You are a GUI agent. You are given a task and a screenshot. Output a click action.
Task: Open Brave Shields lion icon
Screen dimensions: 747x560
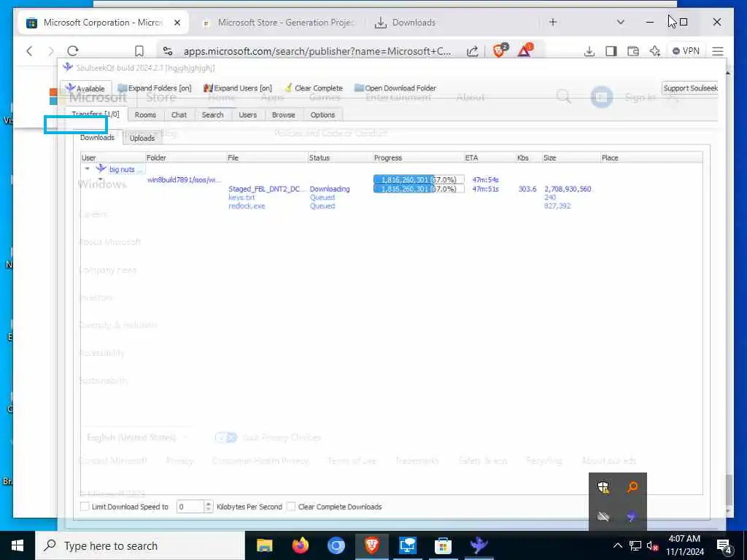[500, 50]
